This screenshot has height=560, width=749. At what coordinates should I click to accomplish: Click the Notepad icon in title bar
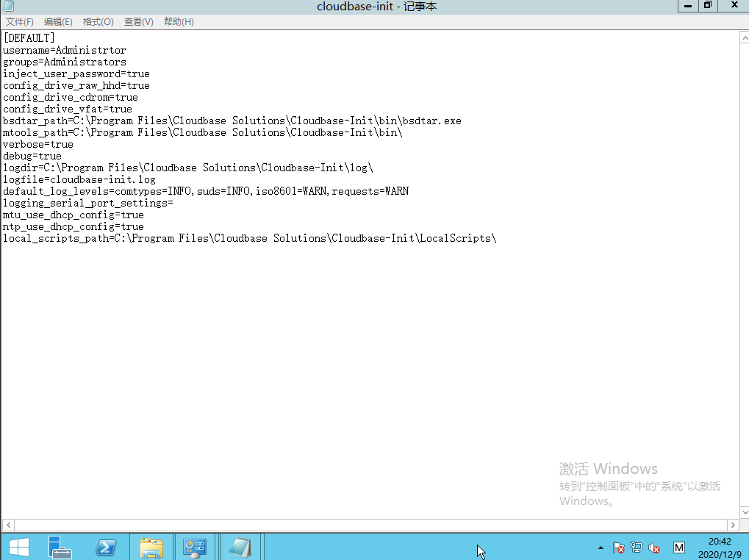click(x=9, y=6)
